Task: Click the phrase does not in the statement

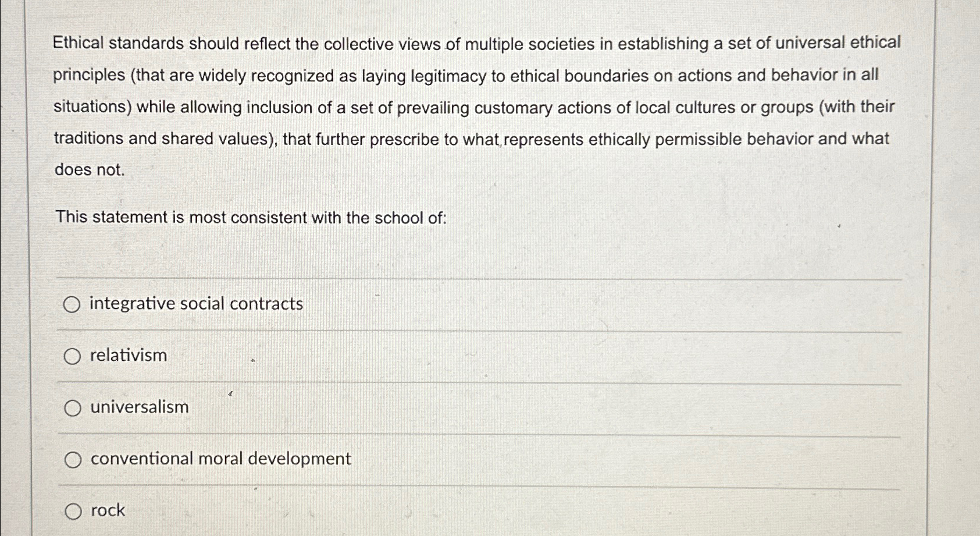Action: (89, 169)
